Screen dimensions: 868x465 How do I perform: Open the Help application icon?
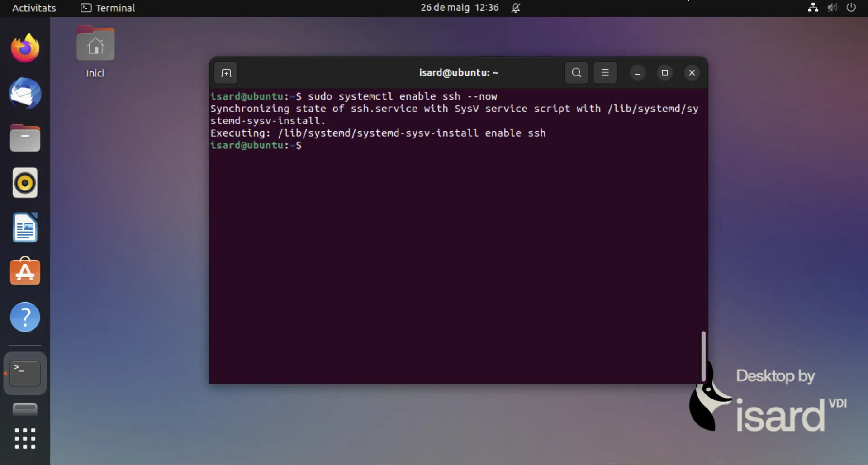click(x=25, y=317)
